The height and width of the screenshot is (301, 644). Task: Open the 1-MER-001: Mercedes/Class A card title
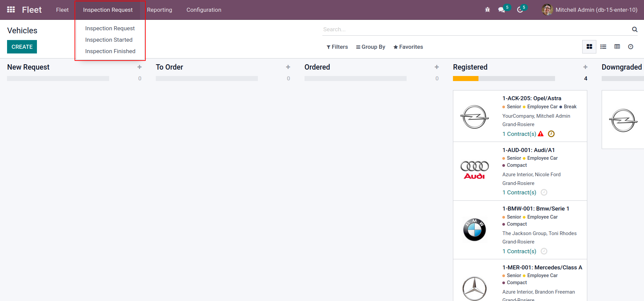pos(542,267)
